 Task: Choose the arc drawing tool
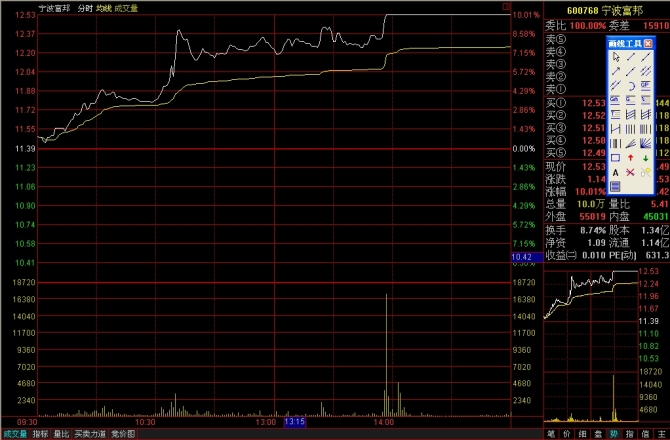click(630, 85)
